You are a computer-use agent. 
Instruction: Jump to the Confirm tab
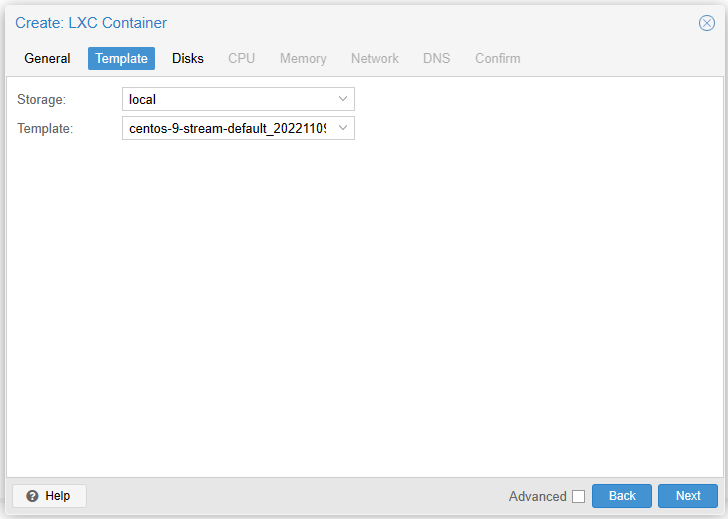(x=497, y=58)
